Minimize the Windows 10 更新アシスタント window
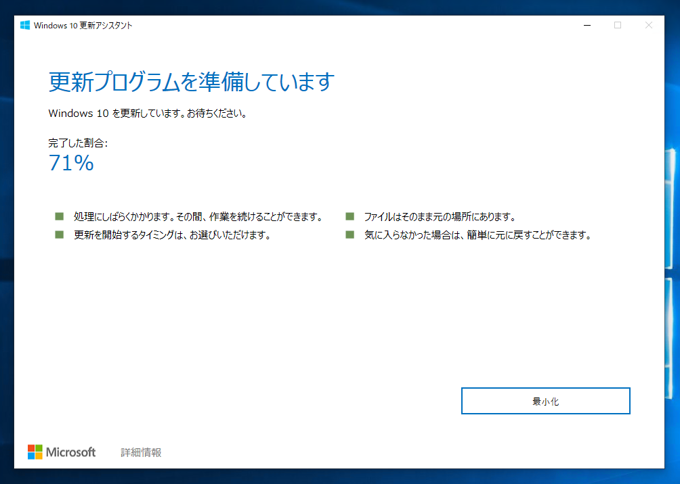Viewport: 680px width, 484px height. point(587,26)
